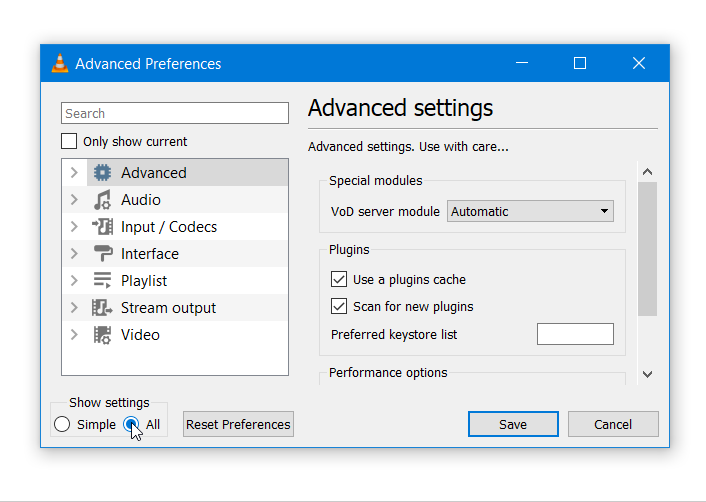
Task: Click the Reset Preferences button
Action: click(238, 424)
